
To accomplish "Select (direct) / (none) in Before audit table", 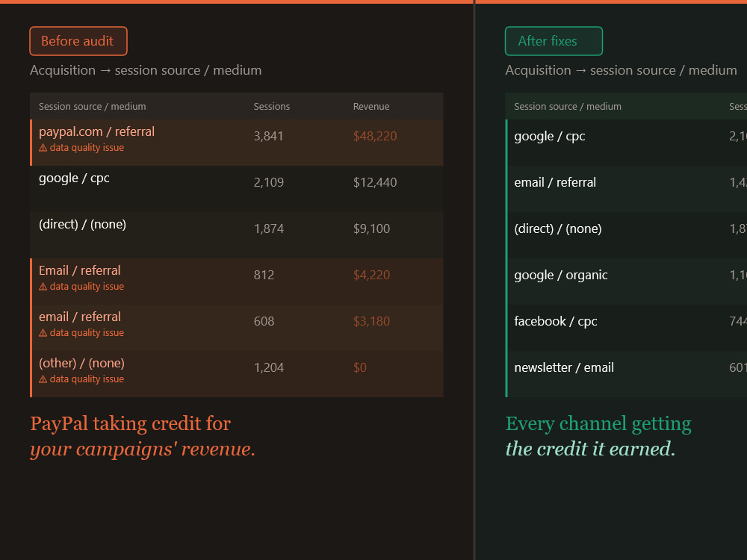I will point(82,224).
